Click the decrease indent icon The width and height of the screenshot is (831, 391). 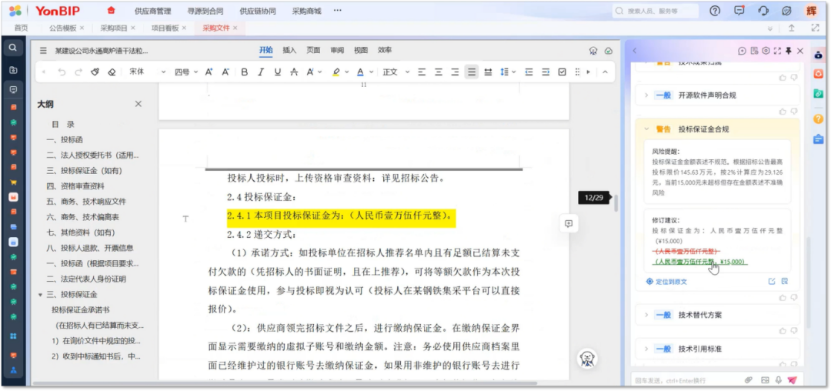[x=529, y=72]
